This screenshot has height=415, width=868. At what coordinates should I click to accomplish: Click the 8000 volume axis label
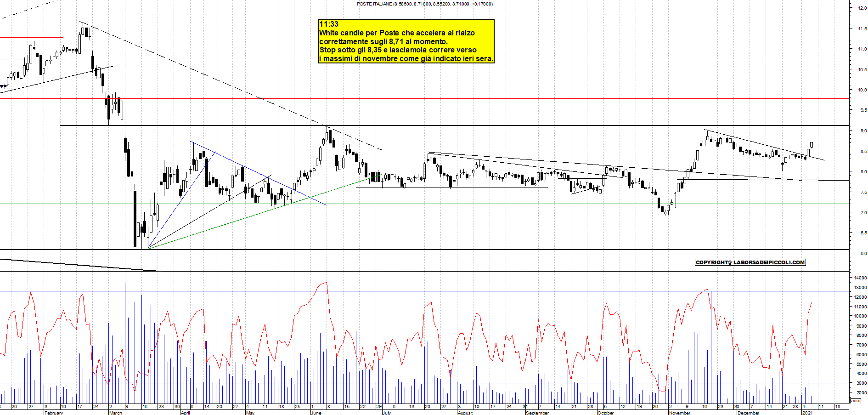pyautogui.click(x=862, y=335)
